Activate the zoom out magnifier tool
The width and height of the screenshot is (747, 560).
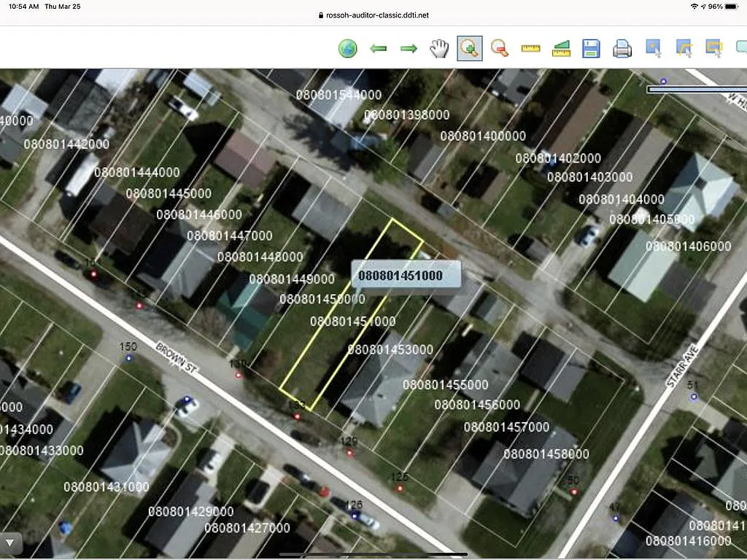500,49
